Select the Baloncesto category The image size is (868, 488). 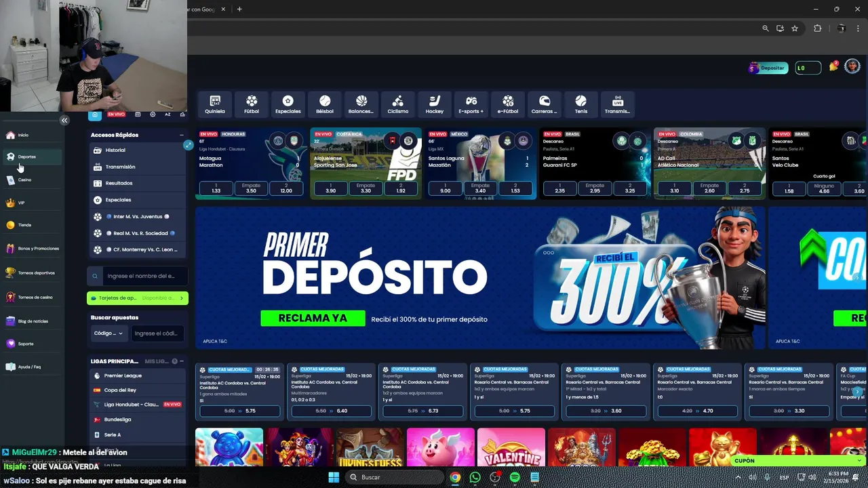point(361,104)
